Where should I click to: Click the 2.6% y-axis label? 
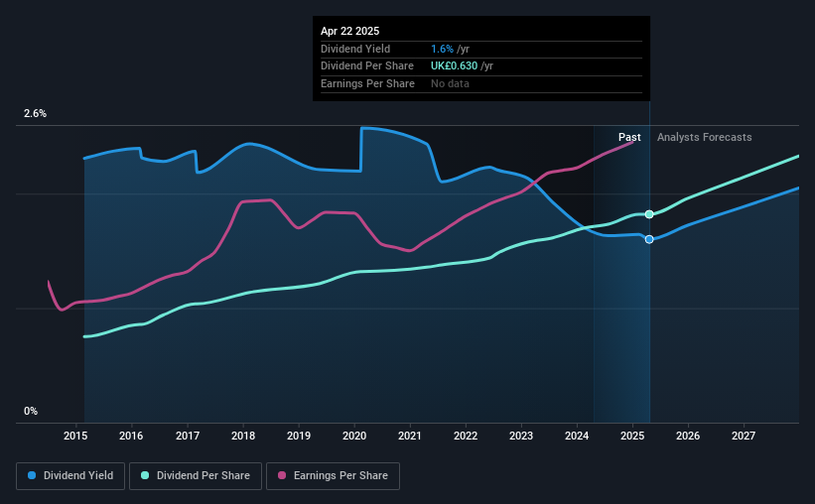click(x=35, y=113)
